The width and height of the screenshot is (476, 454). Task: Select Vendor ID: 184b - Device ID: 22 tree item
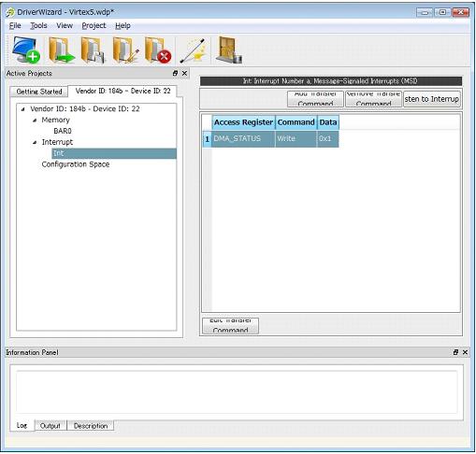point(85,108)
